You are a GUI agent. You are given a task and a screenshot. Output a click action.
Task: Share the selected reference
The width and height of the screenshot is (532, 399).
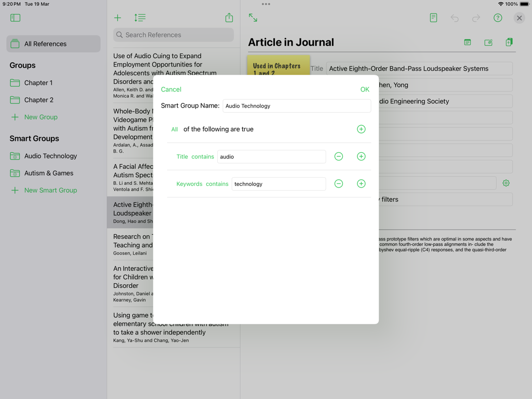point(229,17)
